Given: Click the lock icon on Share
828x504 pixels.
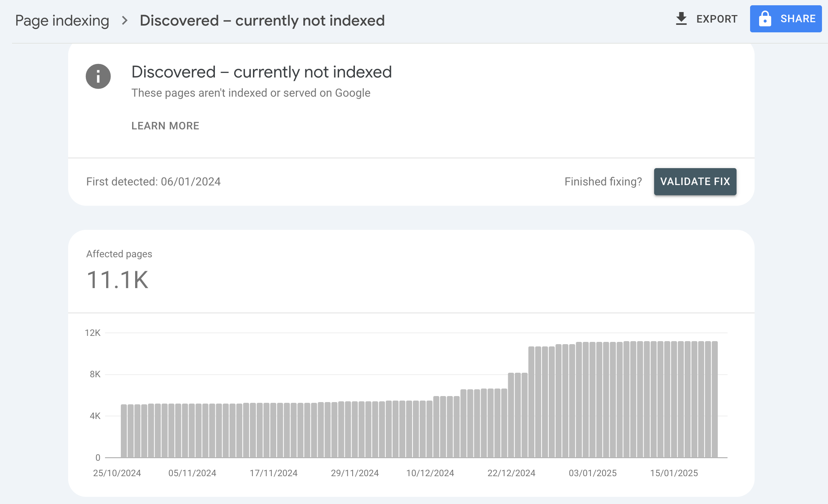Looking at the screenshot, I should pos(765,19).
